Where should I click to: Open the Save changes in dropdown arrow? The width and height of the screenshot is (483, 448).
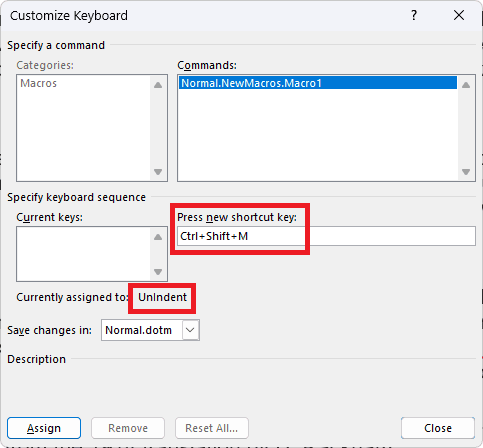point(190,330)
